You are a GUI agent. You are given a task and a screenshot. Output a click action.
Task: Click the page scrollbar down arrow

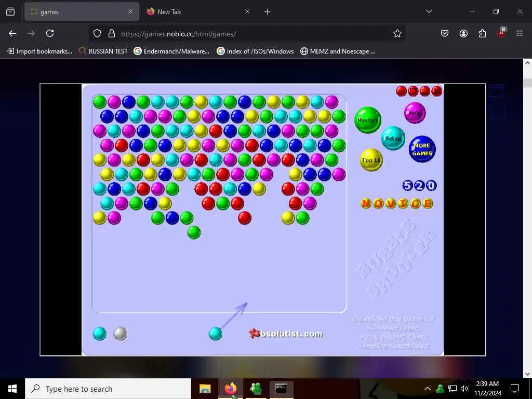click(527, 374)
